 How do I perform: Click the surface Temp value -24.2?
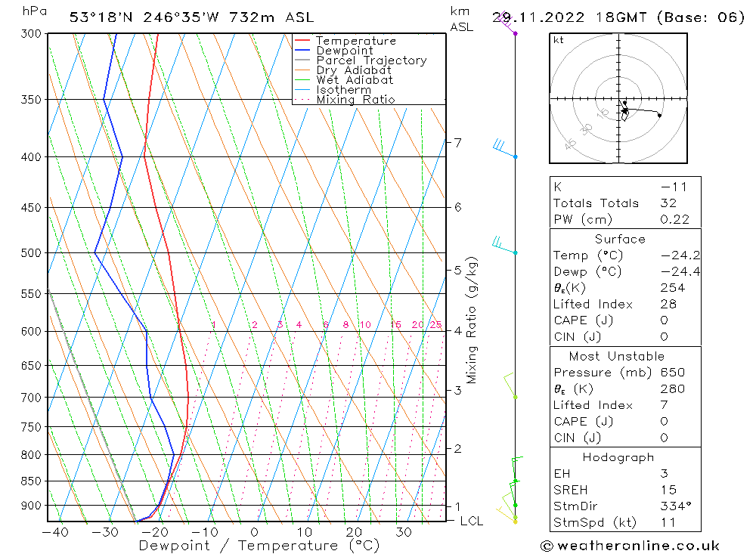pyautogui.click(x=680, y=255)
